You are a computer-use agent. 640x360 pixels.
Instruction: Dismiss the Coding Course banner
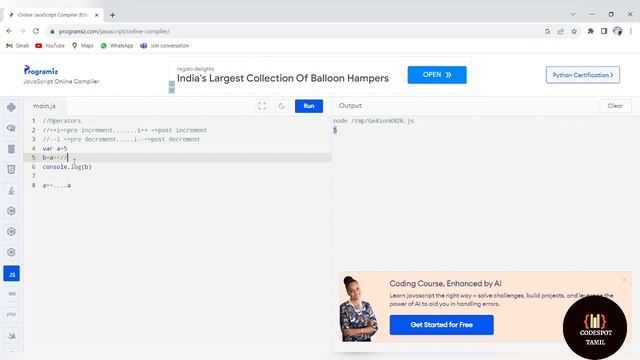624,280
